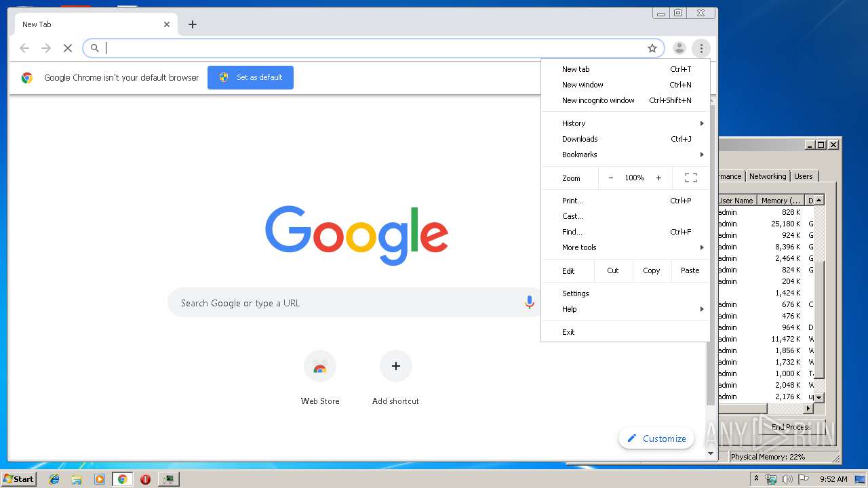Screen dimensions: 868x488
Task: Open Windows Media Player taskbar icon
Action: [100, 479]
